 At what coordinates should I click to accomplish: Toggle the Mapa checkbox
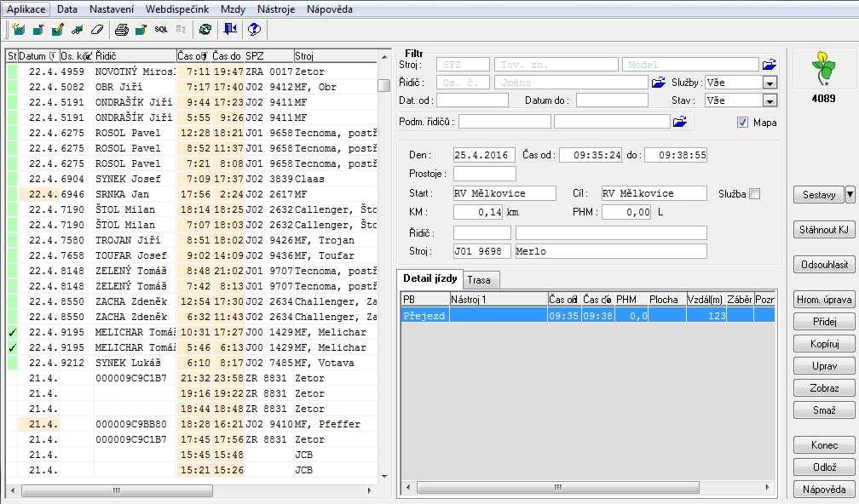pos(742,123)
